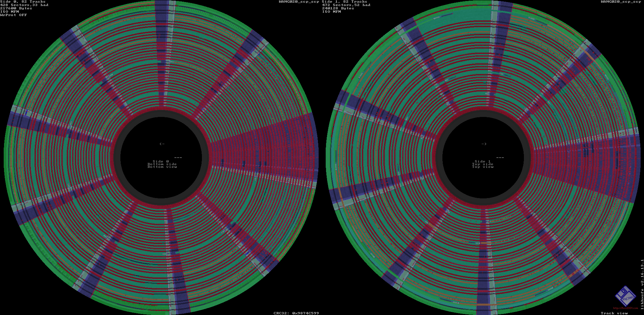The width and height of the screenshot is (644, 315).
Task: Click 'ISO MFM' under 217600 Bytes
Action: (x=9, y=12)
